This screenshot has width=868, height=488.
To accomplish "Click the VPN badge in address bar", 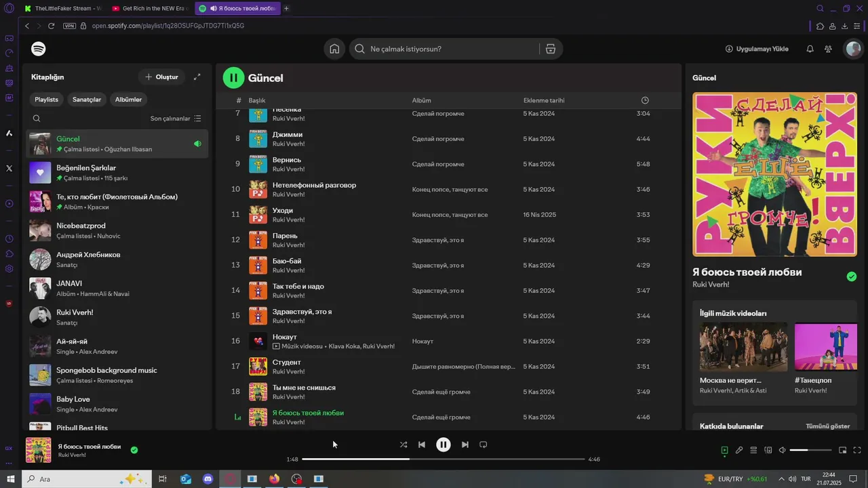I will (x=69, y=26).
